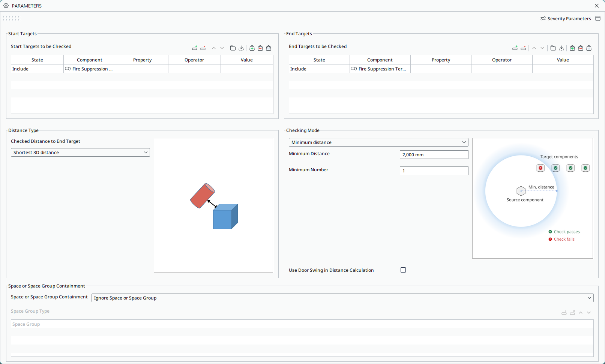Screen dimensions: 605x364
Task: Move Start Targets row down
Action: point(222,48)
